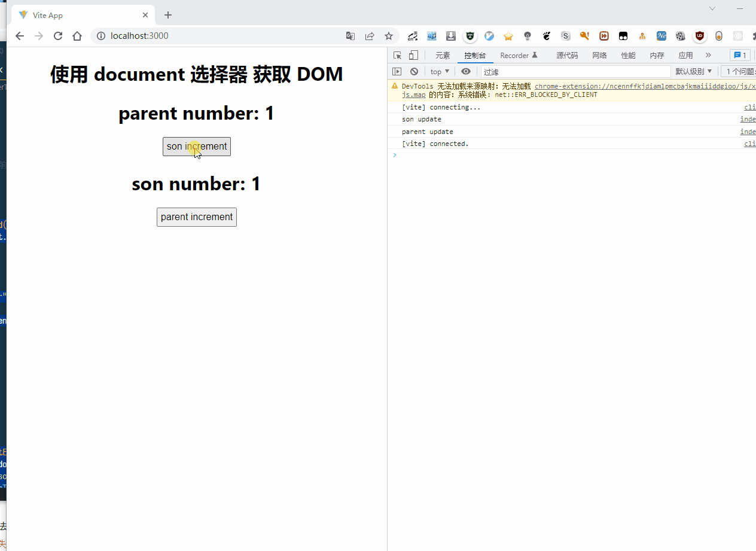Show more DevTools tabs with the chevron

(709, 55)
